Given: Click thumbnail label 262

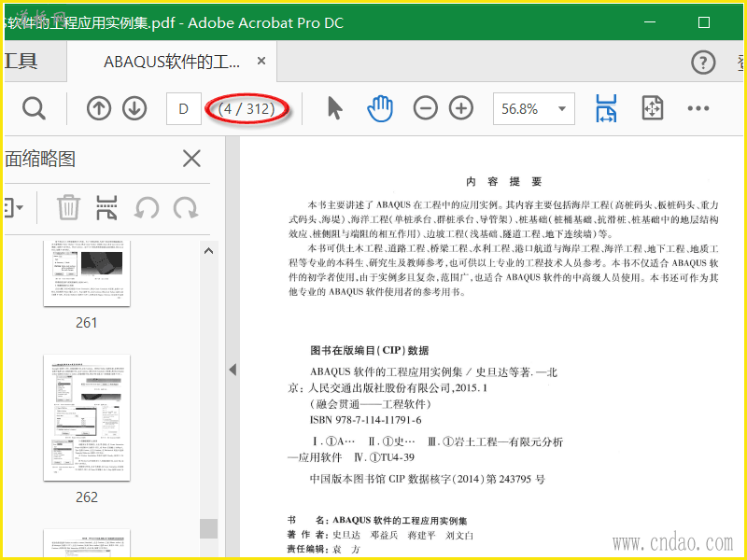Looking at the screenshot, I should point(87,497).
